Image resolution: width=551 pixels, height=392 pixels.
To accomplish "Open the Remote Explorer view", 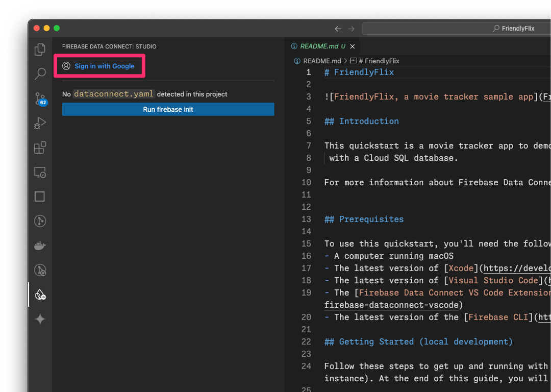I will (40, 172).
